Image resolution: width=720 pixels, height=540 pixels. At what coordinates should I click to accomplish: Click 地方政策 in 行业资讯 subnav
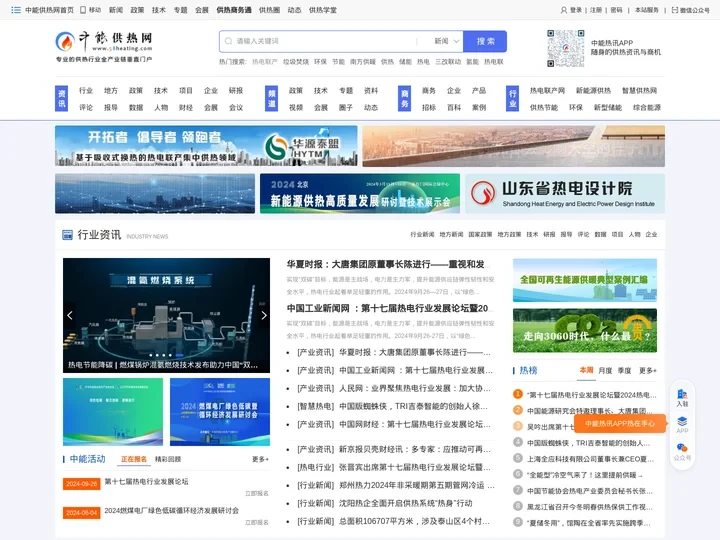pos(509,234)
